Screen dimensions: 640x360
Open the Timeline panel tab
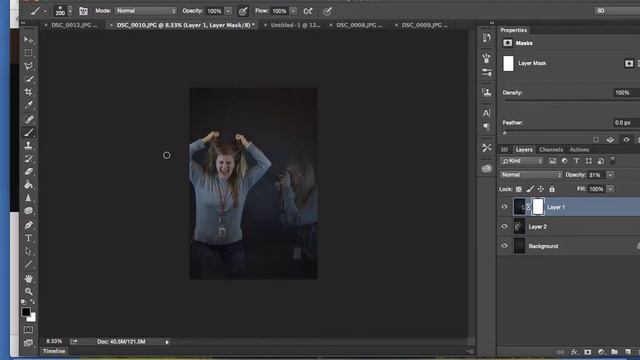click(x=54, y=351)
